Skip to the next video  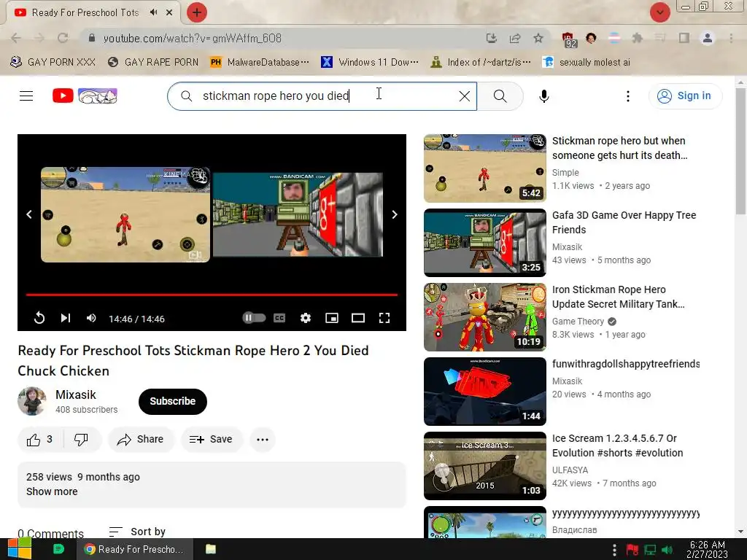(x=65, y=318)
